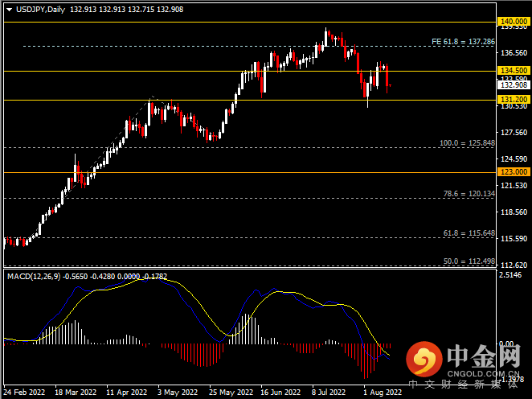Select the orange 123.000 level label
The width and height of the screenshot is (532, 399).
514,172
